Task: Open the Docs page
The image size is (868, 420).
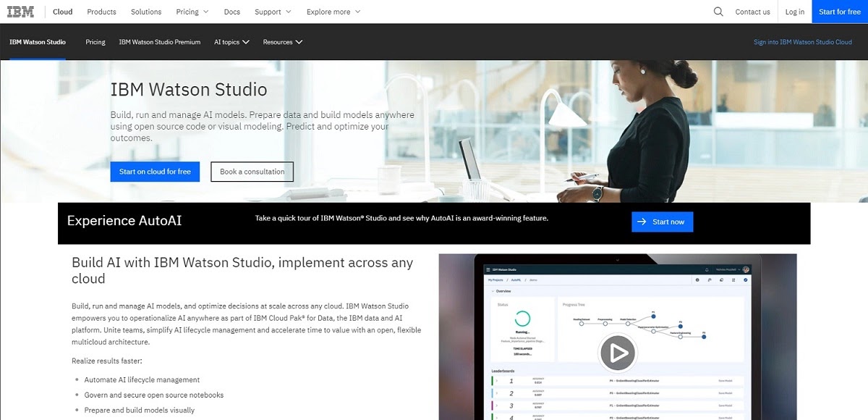Action: pyautogui.click(x=231, y=12)
